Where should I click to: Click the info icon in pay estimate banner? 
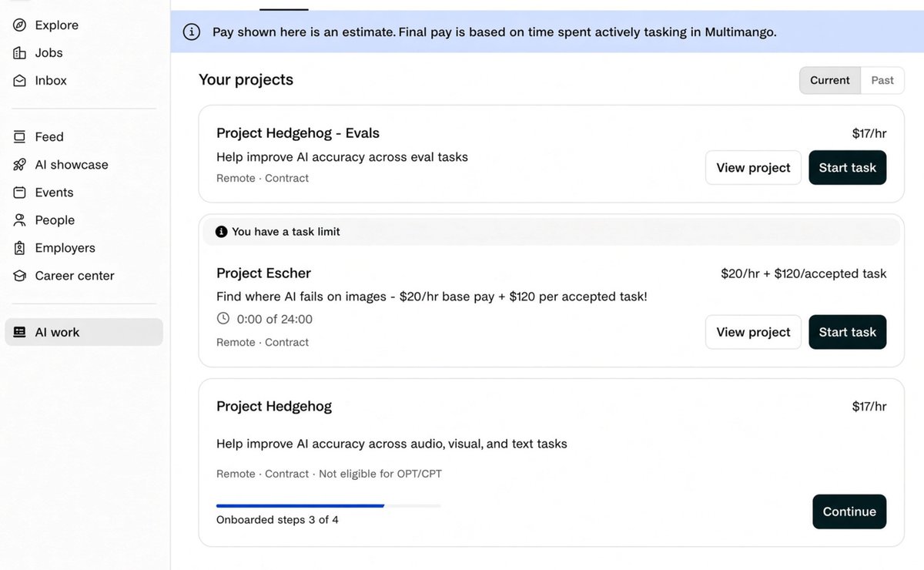191,32
